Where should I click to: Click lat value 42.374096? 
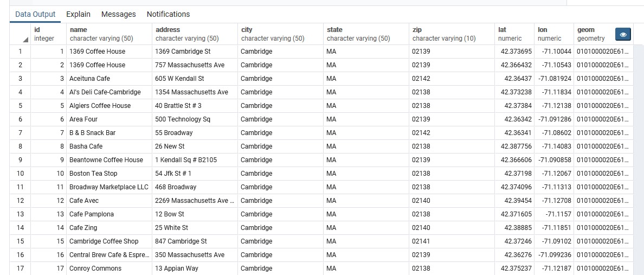514,187
